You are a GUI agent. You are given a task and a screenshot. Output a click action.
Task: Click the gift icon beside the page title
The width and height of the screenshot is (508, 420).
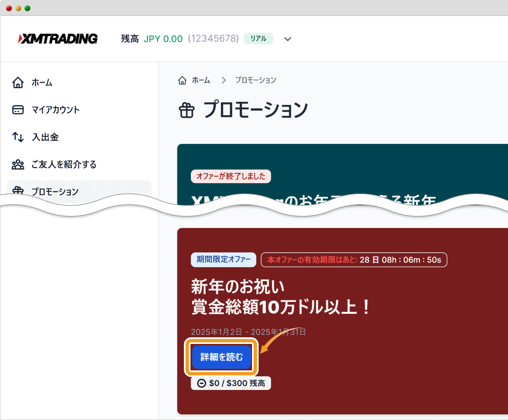tap(187, 110)
